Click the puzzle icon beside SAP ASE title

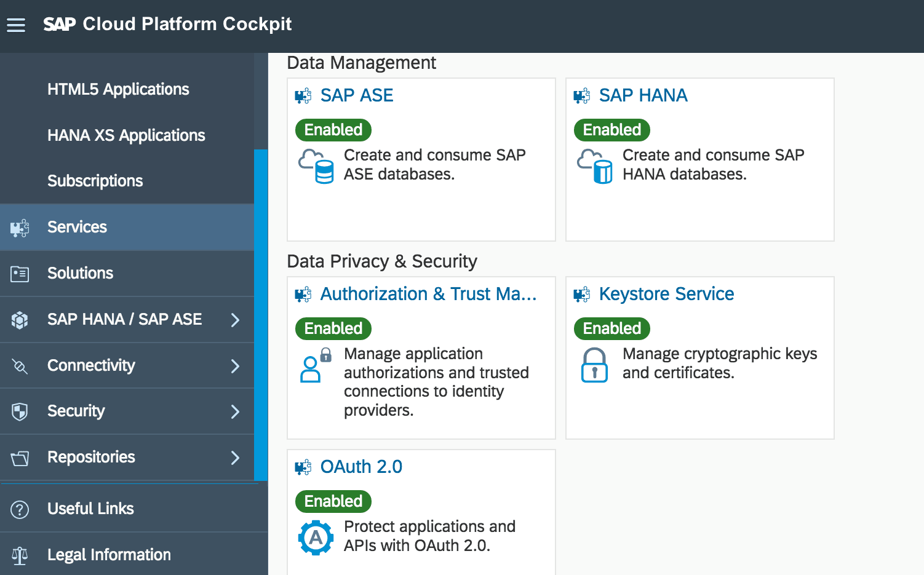[303, 96]
